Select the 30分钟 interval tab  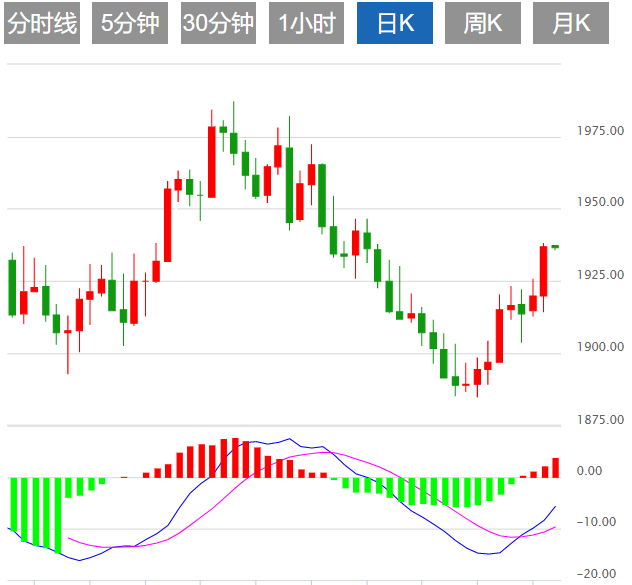(x=218, y=23)
